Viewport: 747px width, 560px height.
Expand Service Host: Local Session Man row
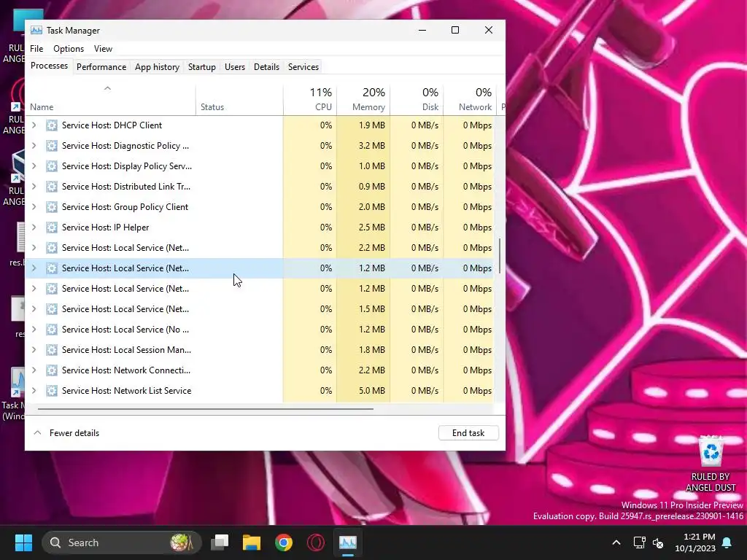pyautogui.click(x=34, y=350)
